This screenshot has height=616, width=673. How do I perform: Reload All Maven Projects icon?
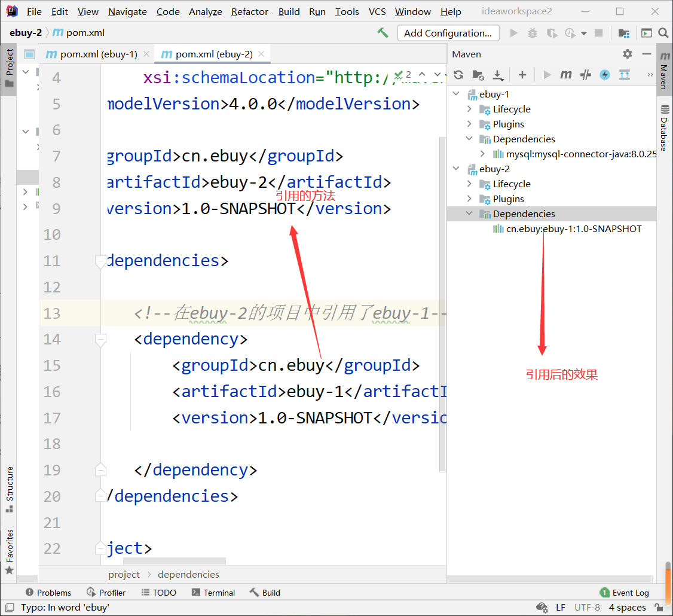point(458,75)
